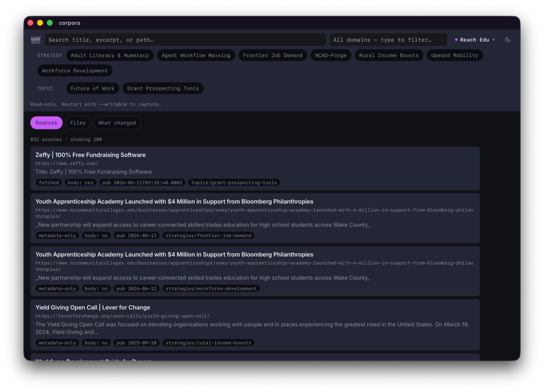Click the fetched status badge on Zeffy
This screenshot has width=544, height=392.
coord(49,183)
